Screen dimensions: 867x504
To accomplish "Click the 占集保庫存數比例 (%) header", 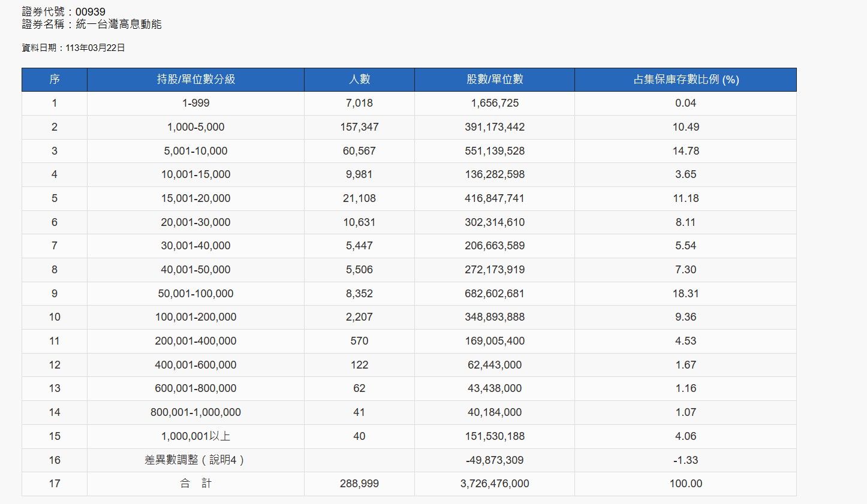I will 686,79.
